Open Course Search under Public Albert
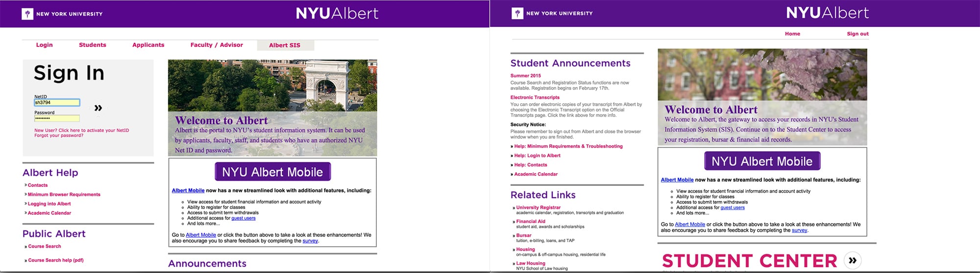This screenshot has width=980, height=273. (45, 247)
